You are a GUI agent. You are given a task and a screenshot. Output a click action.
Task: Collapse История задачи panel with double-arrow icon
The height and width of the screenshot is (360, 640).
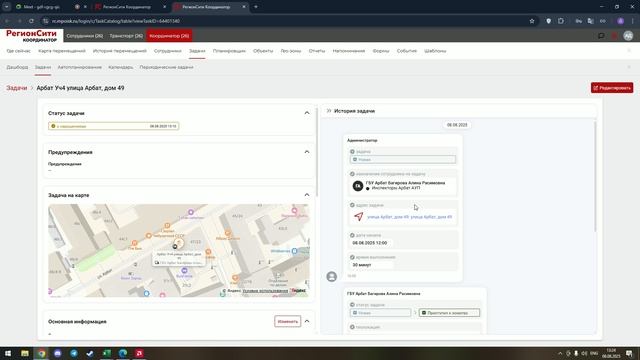(x=329, y=111)
